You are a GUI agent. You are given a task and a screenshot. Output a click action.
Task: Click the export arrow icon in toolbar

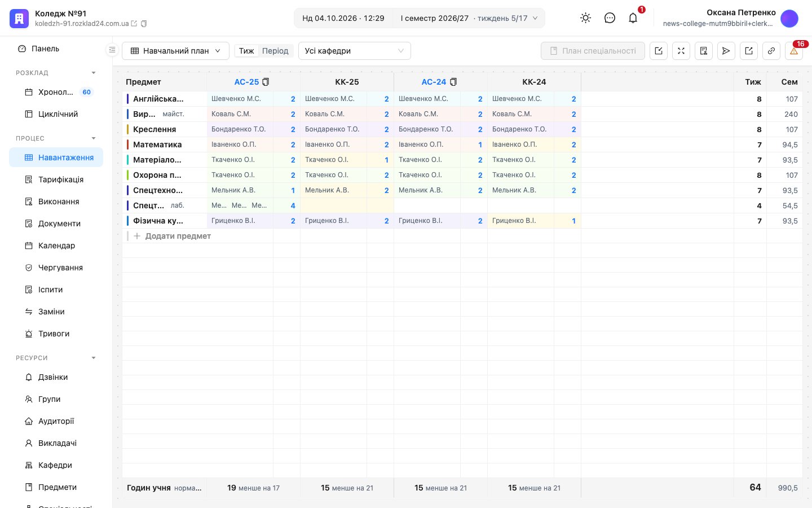coord(749,51)
